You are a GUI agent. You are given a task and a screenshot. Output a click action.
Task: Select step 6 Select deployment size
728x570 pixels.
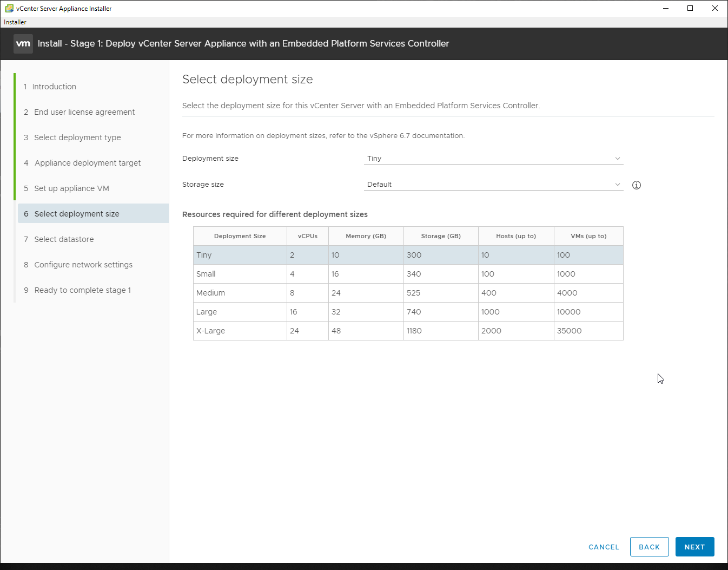click(93, 214)
